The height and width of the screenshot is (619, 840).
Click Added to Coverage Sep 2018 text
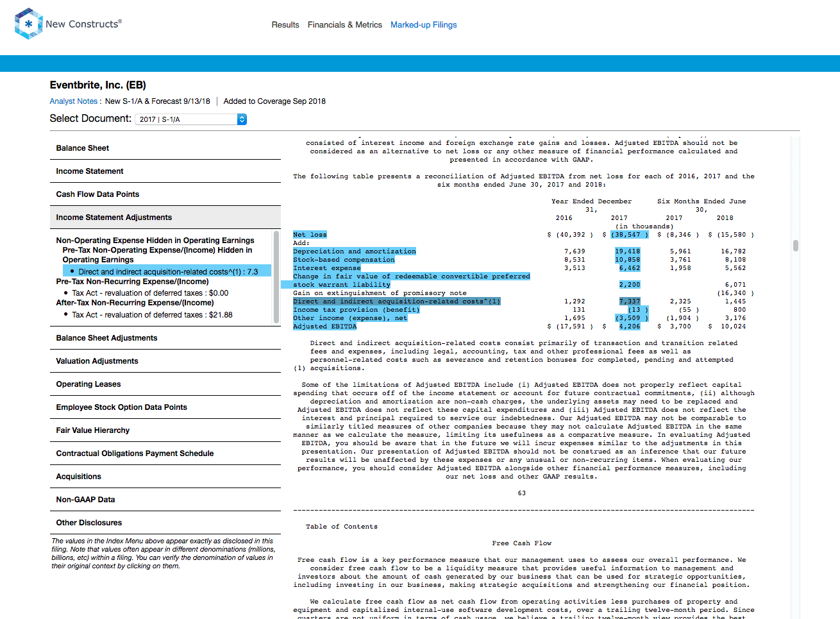[x=274, y=101]
